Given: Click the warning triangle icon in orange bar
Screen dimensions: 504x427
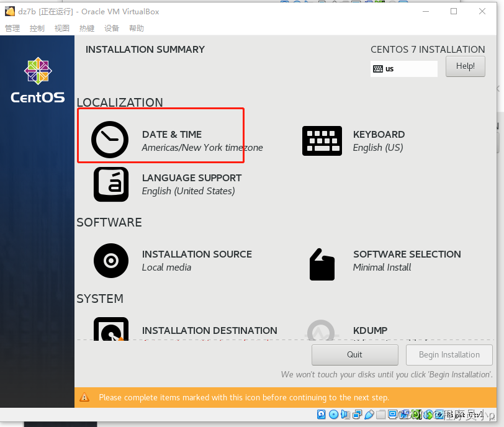Looking at the screenshot, I should pos(84,397).
